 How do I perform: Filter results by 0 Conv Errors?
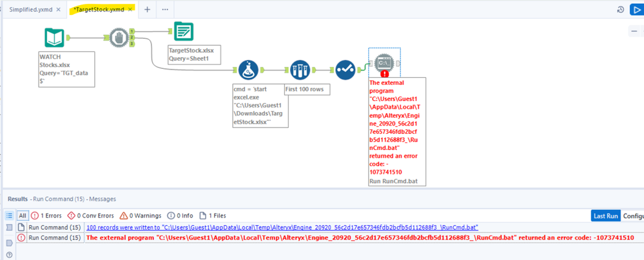90,216
